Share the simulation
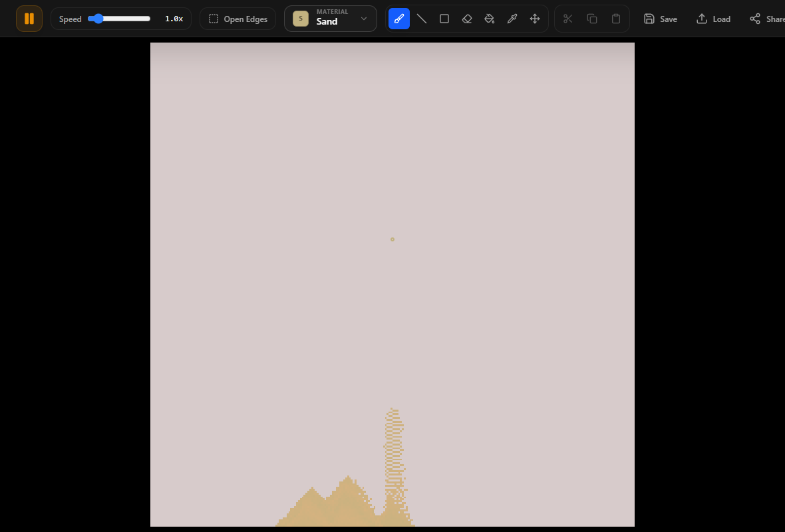Screen dimensions: 785x532 pyautogui.click(x=767, y=19)
